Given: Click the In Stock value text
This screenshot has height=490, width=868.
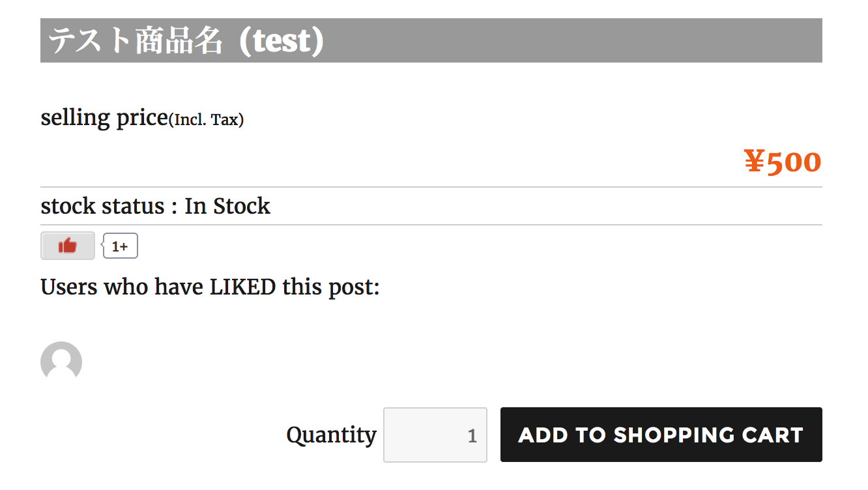Looking at the screenshot, I should (227, 206).
